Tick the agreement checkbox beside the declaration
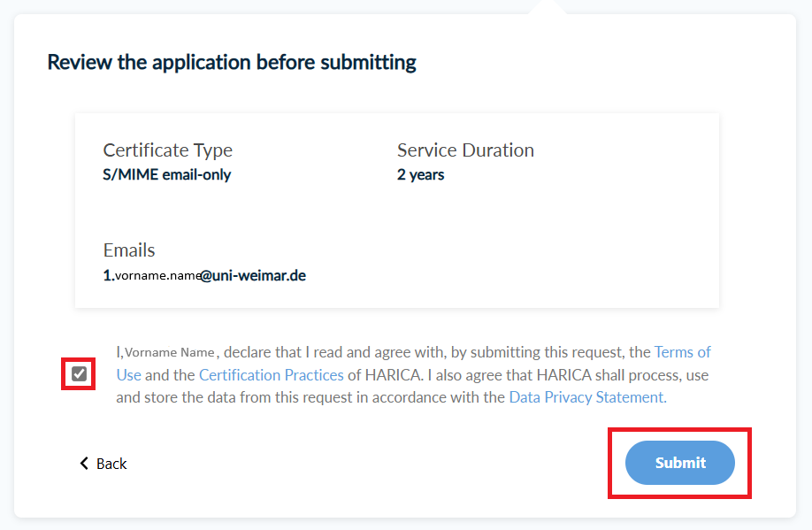Image resolution: width=812 pixels, height=530 pixels. coord(80,374)
